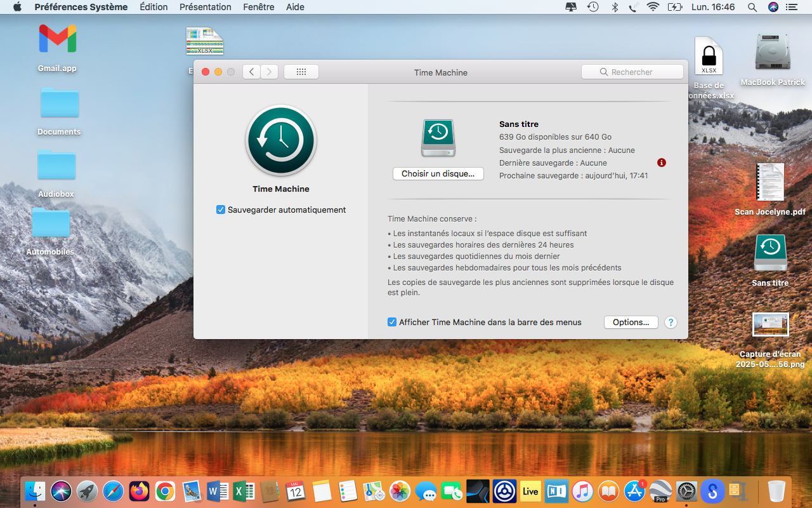This screenshot has width=812, height=508.
Task: Disable Sauvegarder automatiquement checkbox
Action: point(221,210)
